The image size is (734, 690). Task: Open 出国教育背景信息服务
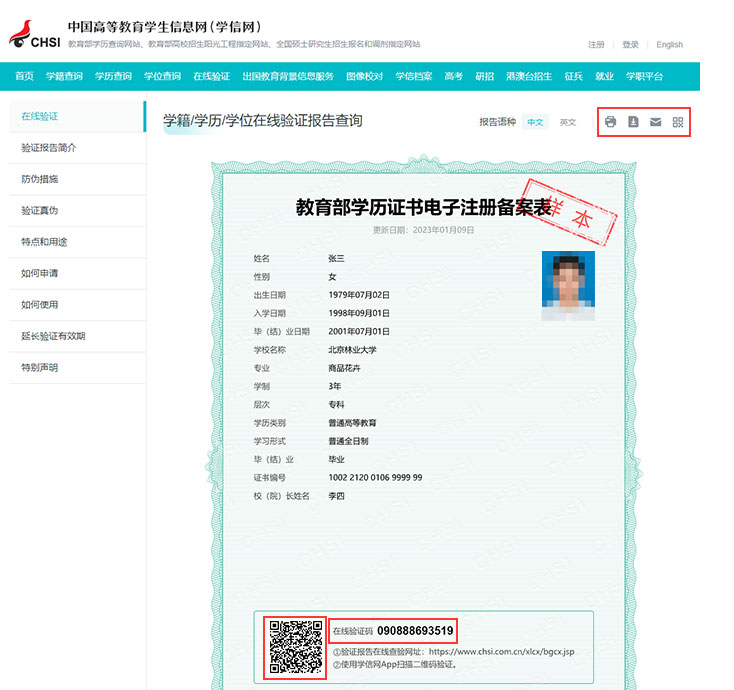pos(288,76)
